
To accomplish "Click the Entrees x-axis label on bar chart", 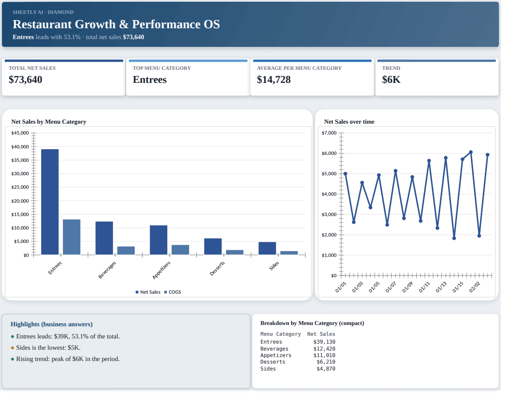I will (x=55, y=267).
